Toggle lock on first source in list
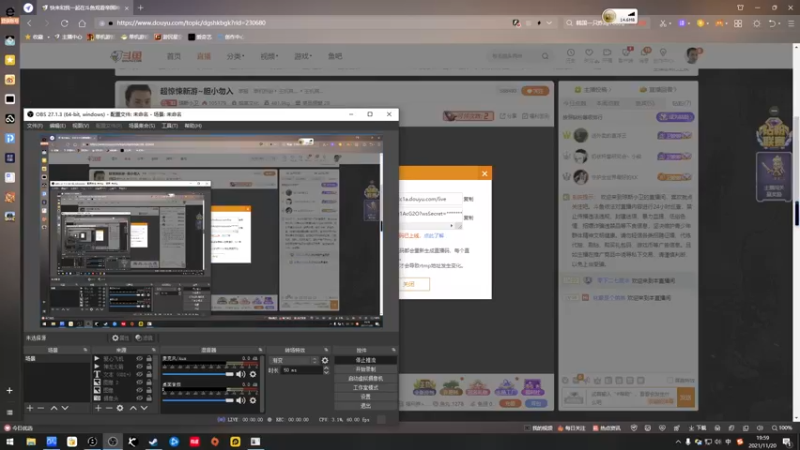800x450 pixels. (149, 359)
